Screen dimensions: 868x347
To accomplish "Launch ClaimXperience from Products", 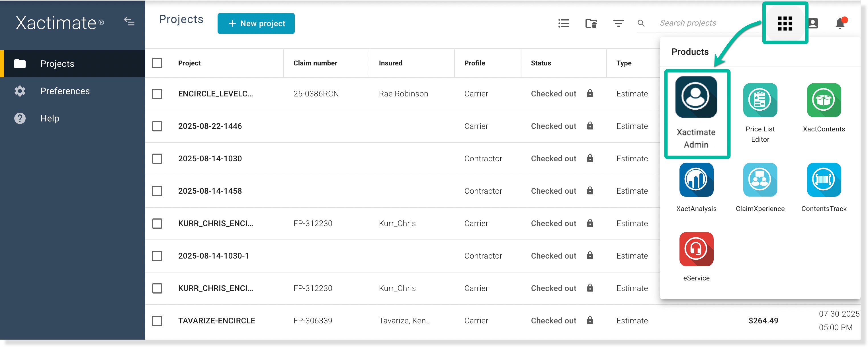I will (x=760, y=180).
